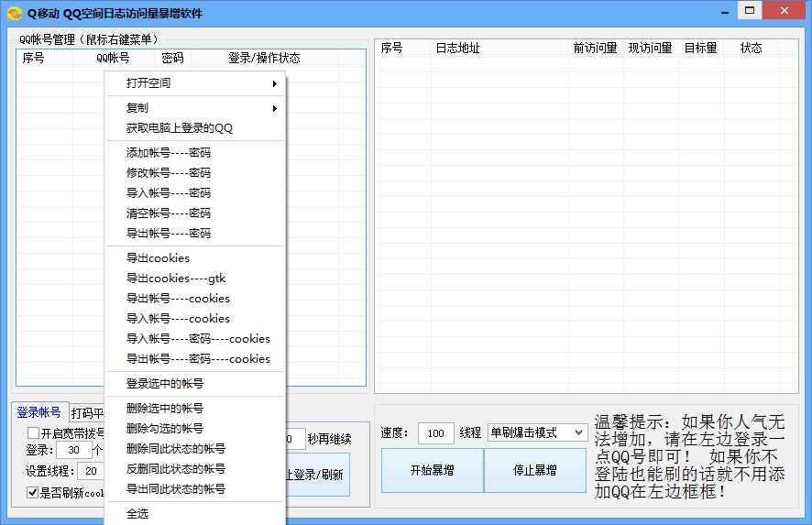The height and width of the screenshot is (525, 812).
Task: Click the 前访问量 column header
Action: tap(595, 49)
